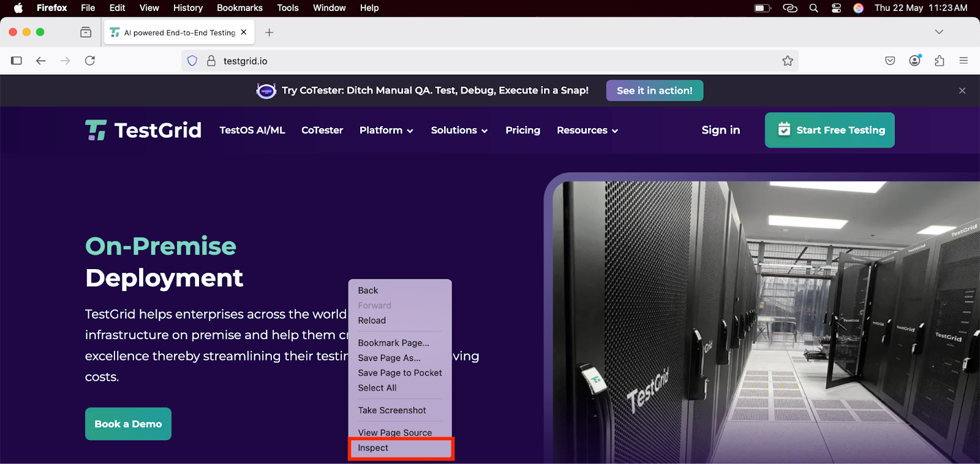Open the Firefox sidebar toggle icon
Image resolution: width=980 pixels, height=464 pixels.
[17, 61]
